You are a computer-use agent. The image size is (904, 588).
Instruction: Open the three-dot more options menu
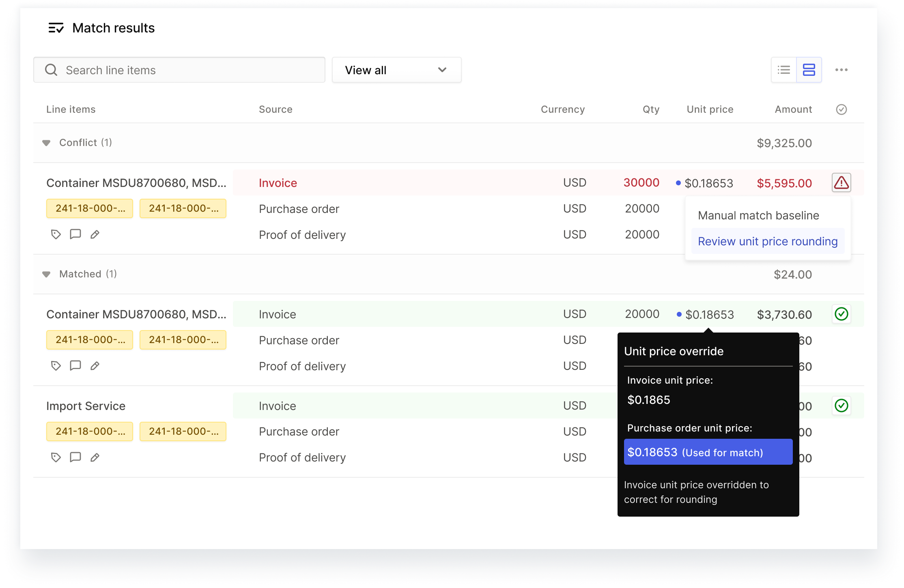pyautogui.click(x=841, y=70)
